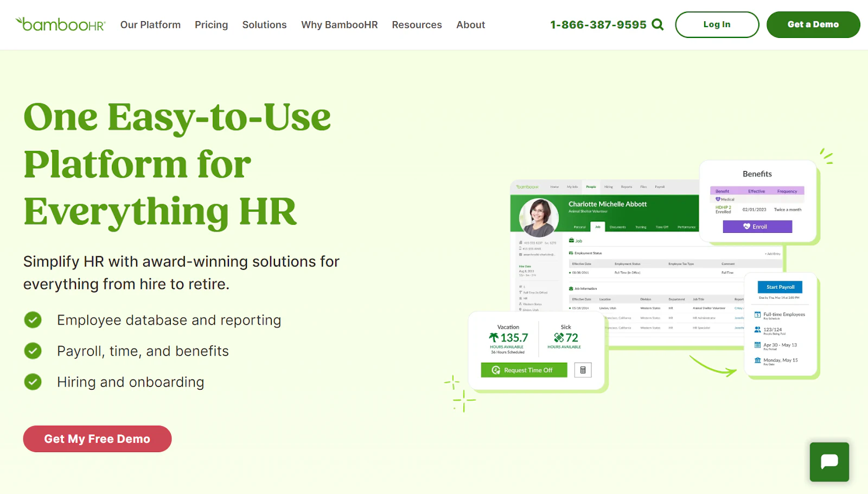
Task: Click the Log In button
Action: [717, 24]
